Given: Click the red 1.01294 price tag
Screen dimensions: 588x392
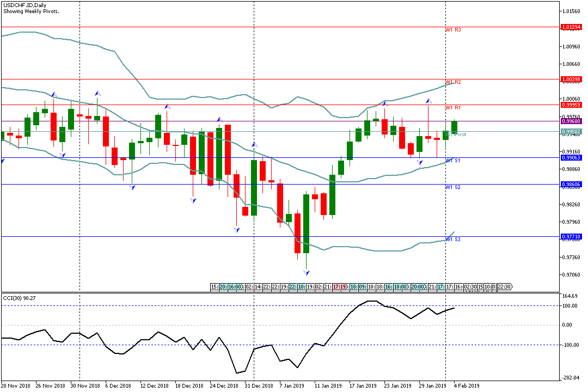Looking at the screenshot, I should coord(571,27).
